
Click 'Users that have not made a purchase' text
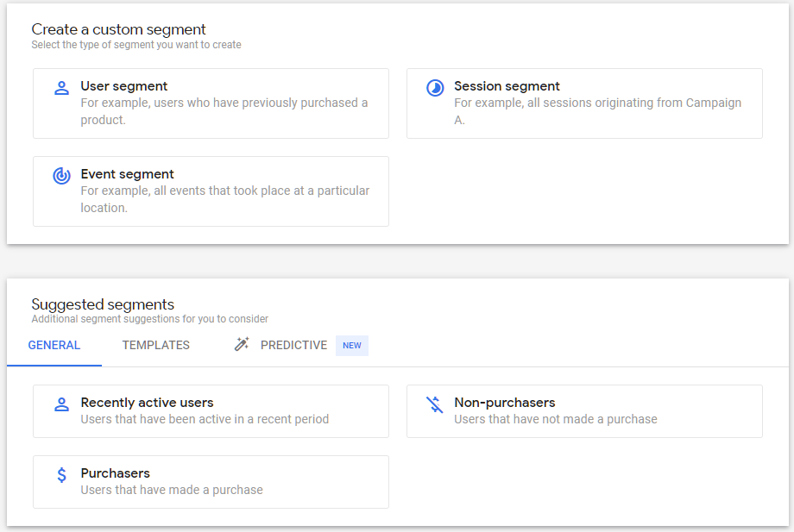tap(556, 419)
